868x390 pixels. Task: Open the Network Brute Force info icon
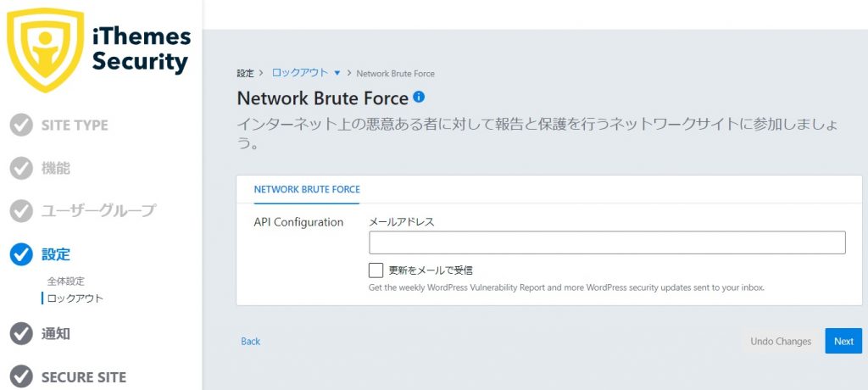[x=419, y=97]
